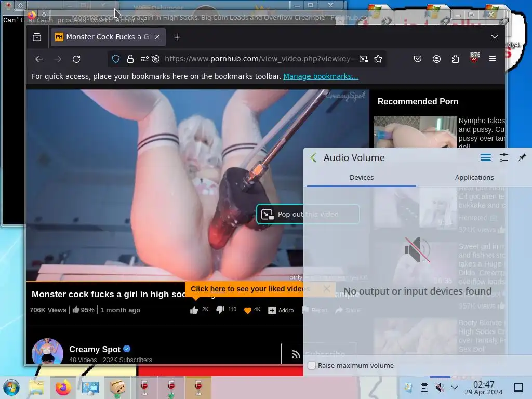
Task: Bookmark this page with the star icon
Action: point(378,59)
